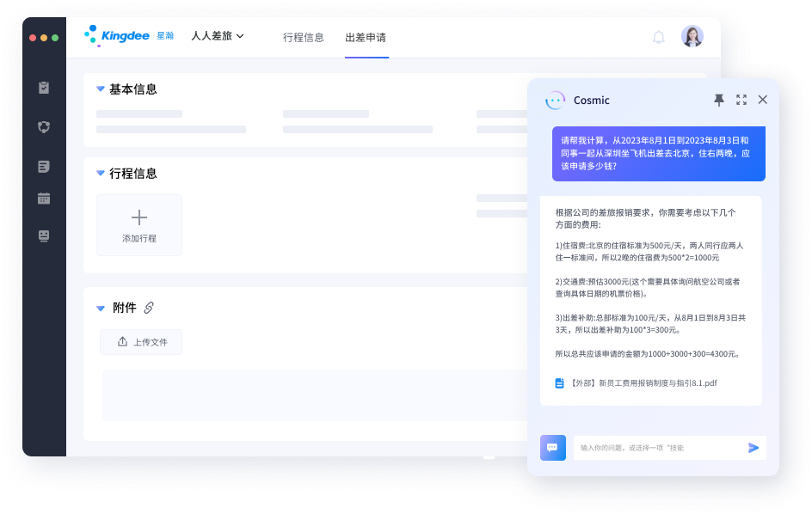Viewport: 812px width, 514px height.
Task: Click the 添加行程 add button
Action: point(139,225)
